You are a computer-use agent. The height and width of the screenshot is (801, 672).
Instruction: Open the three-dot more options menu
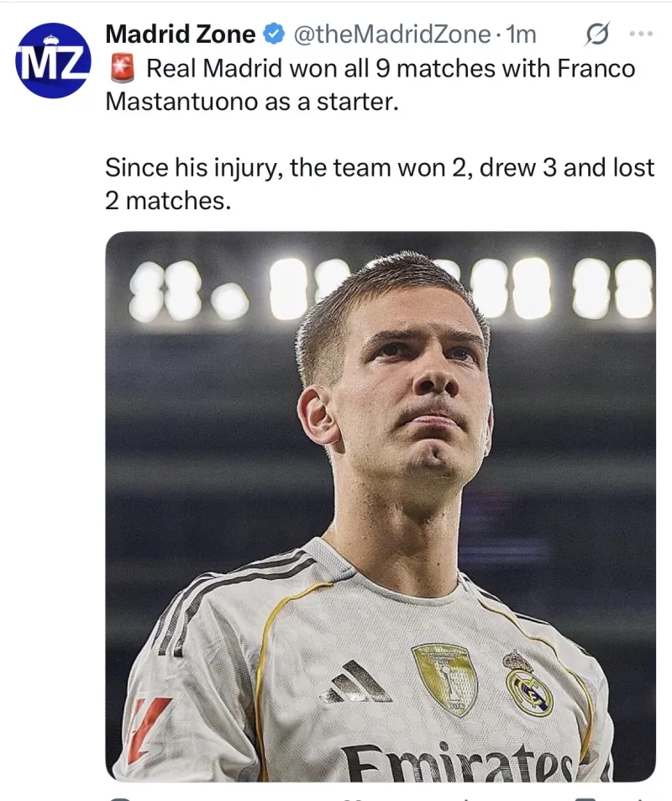(641, 34)
